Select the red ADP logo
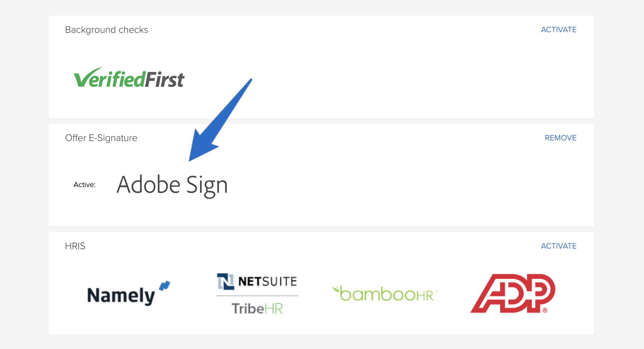This screenshot has height=349, width=644. [513, 293]
